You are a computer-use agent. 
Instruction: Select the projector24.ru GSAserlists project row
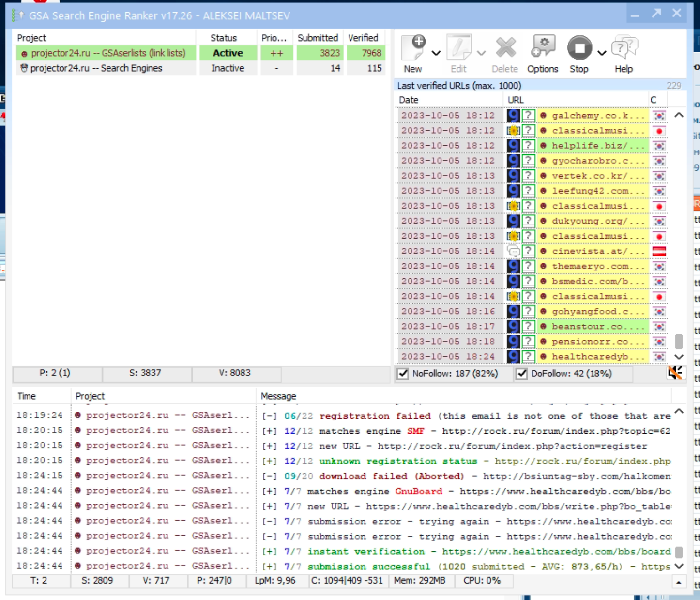201,53
